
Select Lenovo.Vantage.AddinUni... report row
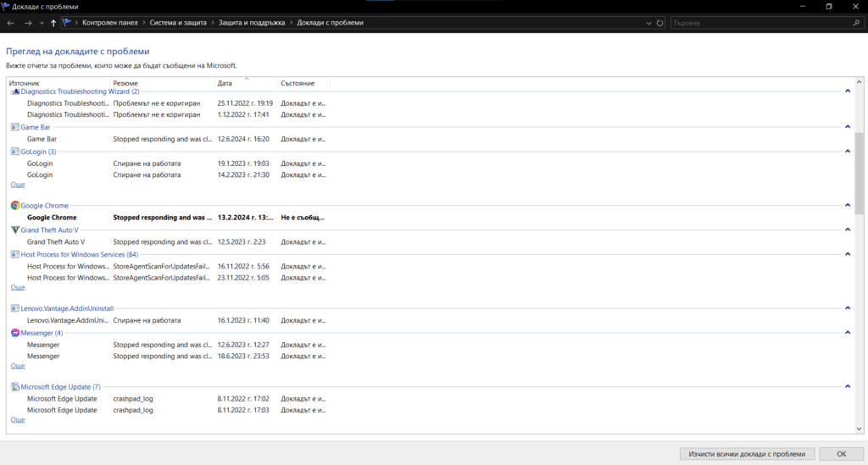(x=169, y=321)
